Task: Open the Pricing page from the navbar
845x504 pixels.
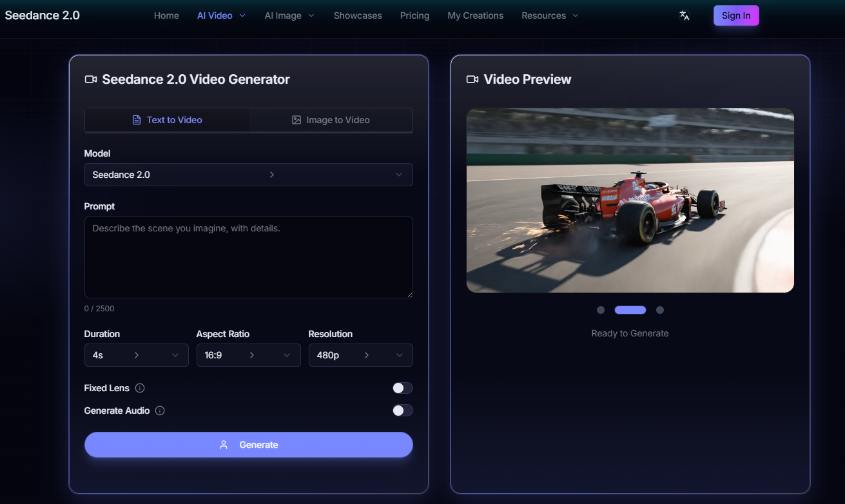Action: pos(414,15)
